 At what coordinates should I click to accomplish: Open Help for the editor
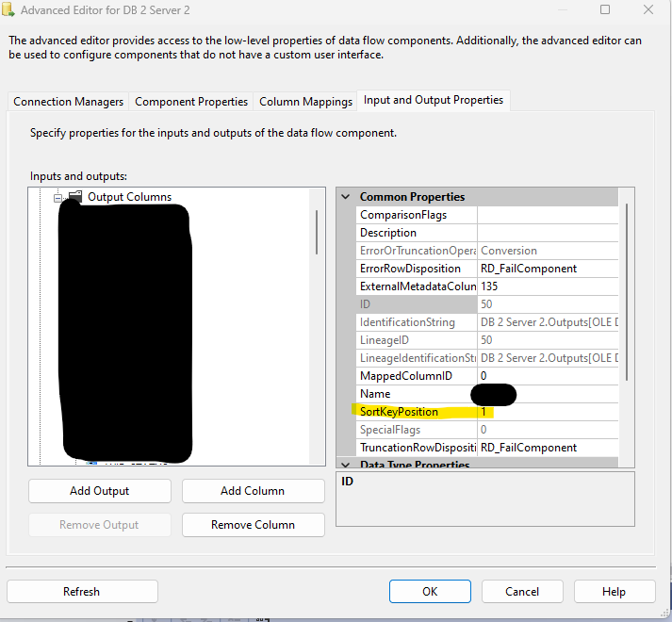(615, 592)
